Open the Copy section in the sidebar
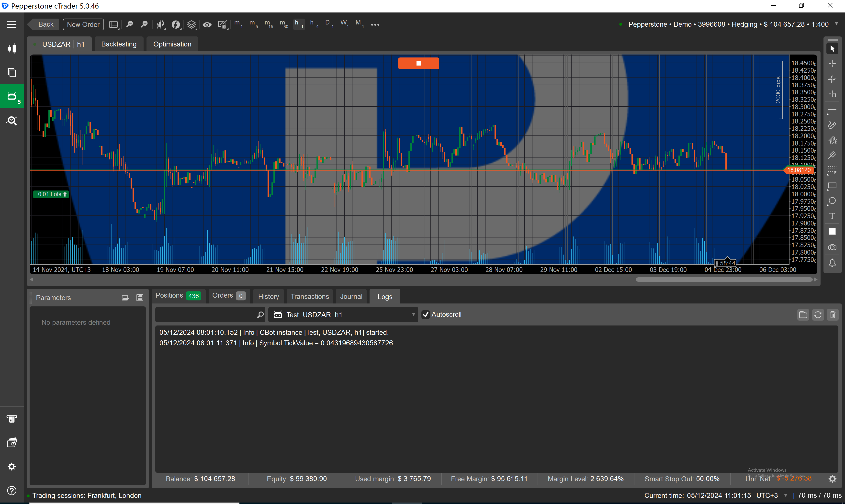 click(11, 72)
